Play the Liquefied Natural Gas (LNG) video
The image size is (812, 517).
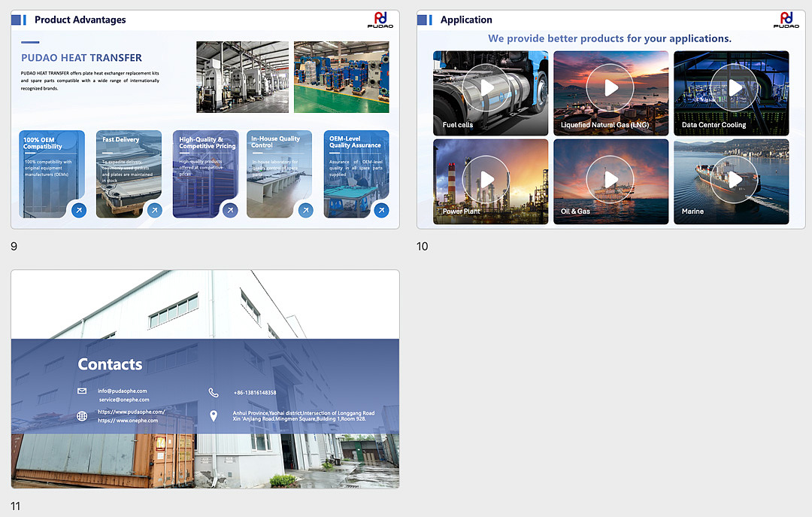[x=610, y=87]
